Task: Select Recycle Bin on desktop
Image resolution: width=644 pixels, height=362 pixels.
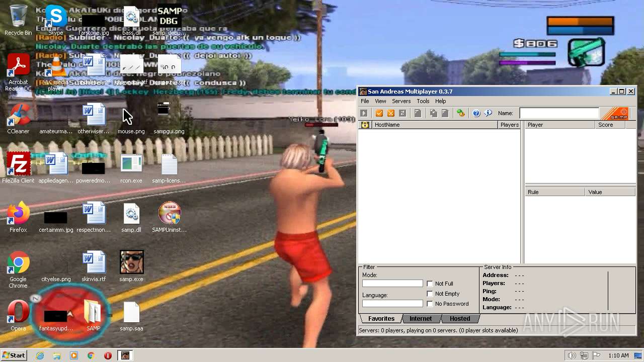Action: [x=18, y=20]
